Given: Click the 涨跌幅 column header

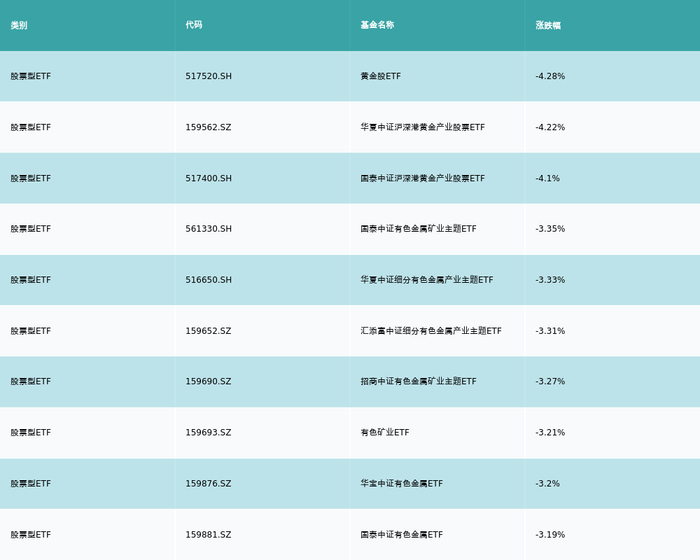Looking at the screenshot, I should 548,25.
